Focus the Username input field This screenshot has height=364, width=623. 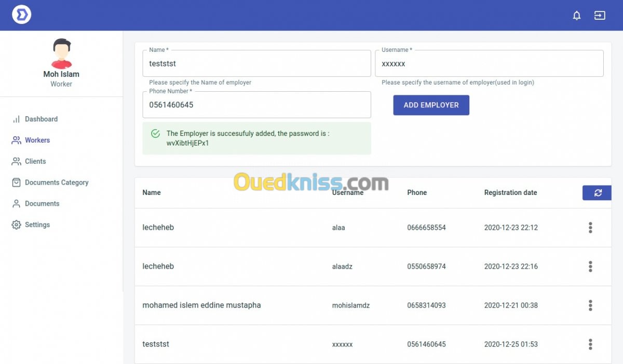tap(489, 63)
